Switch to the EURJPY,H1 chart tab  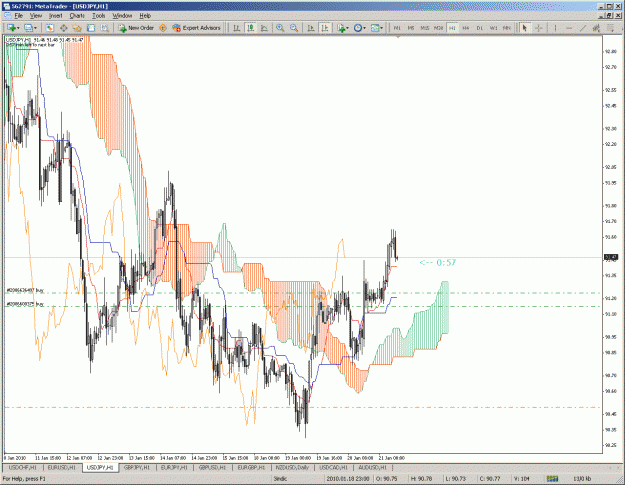(x=175, y=467)
